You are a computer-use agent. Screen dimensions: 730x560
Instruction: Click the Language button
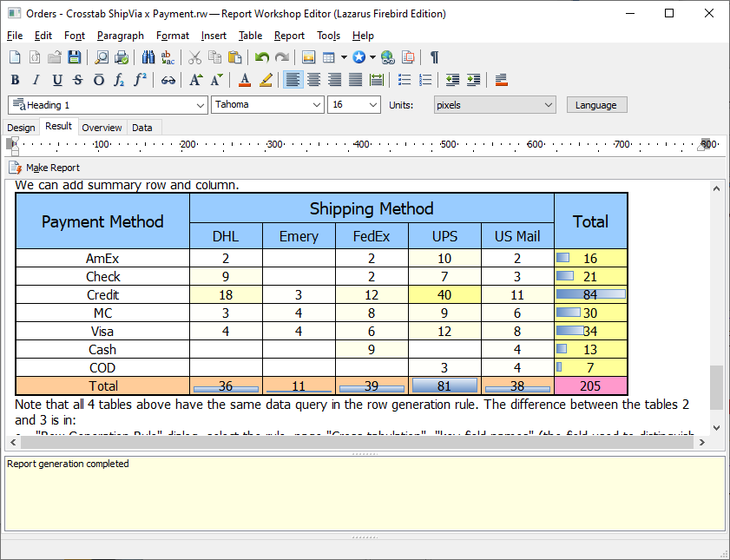[x=596, y=105]
